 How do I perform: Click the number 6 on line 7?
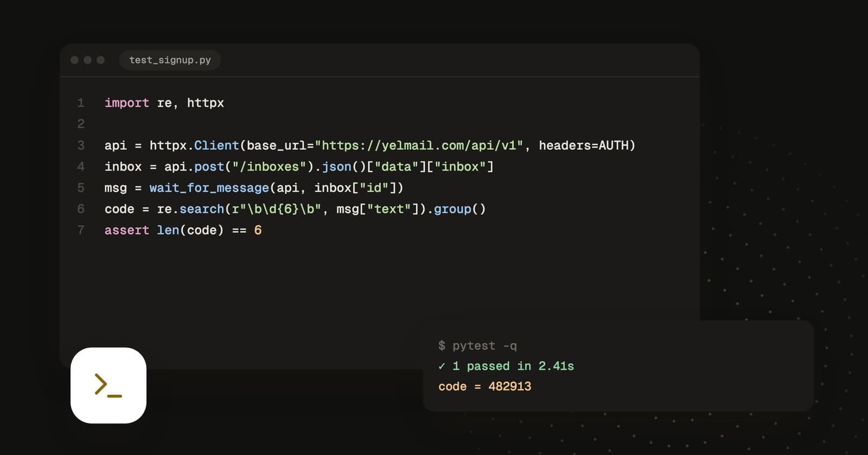pos(258,230)
